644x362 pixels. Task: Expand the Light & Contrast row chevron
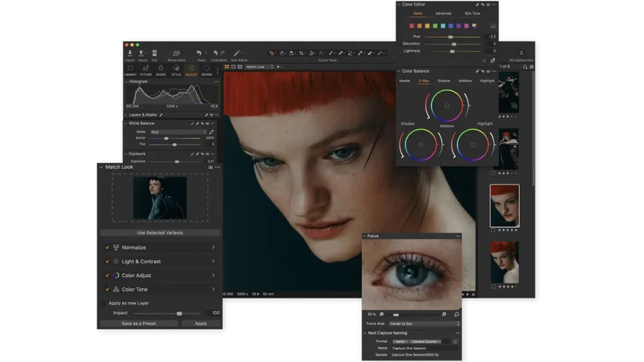click(x=214, y=261)
